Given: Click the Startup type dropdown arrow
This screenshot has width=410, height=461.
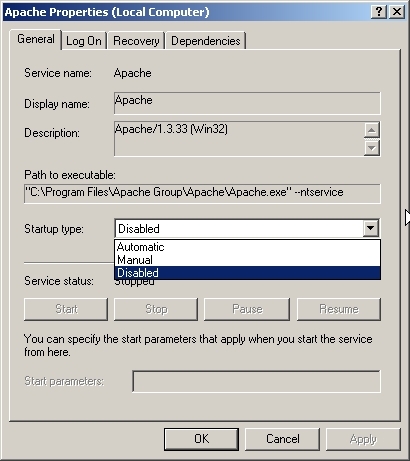Looking at the screenshot, I should pos(371,228).
